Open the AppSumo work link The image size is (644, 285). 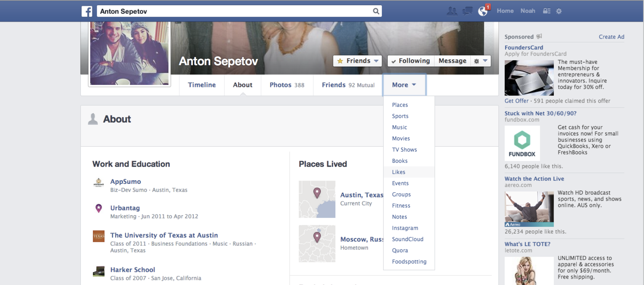point(126,182)
